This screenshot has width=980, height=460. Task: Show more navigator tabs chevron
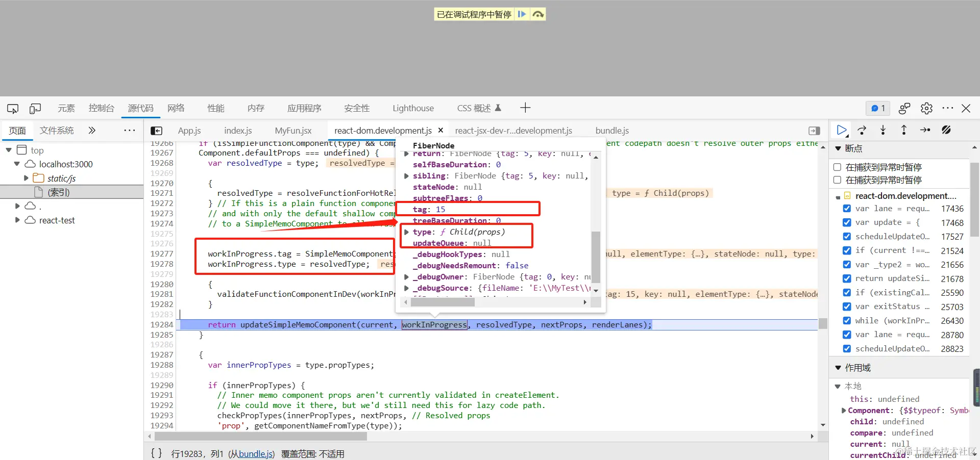pos(92,131)
